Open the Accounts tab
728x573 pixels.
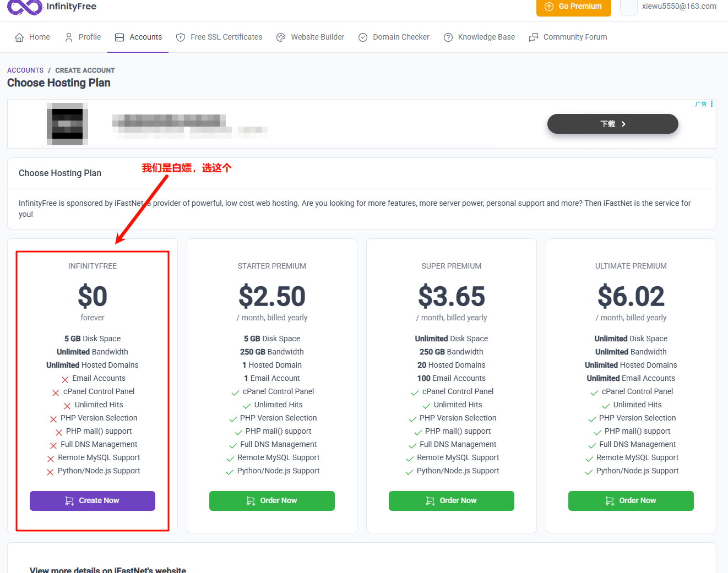138,37
